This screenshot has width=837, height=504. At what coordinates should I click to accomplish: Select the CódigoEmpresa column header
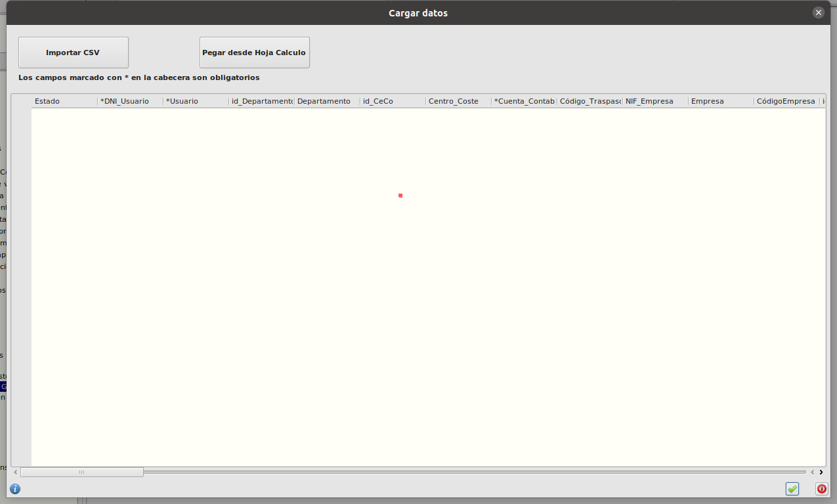click(x=786, y=101)
